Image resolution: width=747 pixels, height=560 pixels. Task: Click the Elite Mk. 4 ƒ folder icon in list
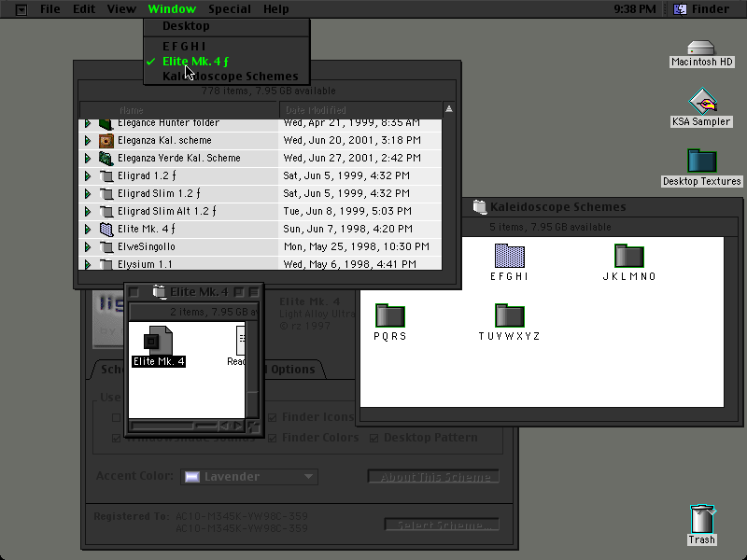(106, 229)
